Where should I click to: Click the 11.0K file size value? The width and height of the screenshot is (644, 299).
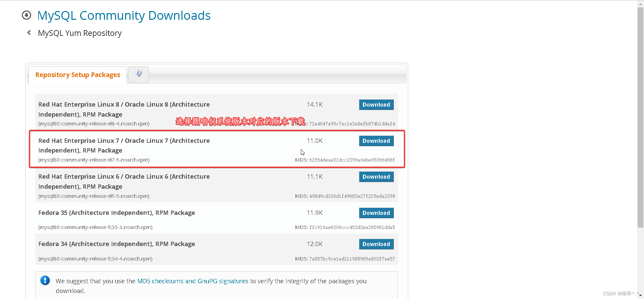(315, 141)
